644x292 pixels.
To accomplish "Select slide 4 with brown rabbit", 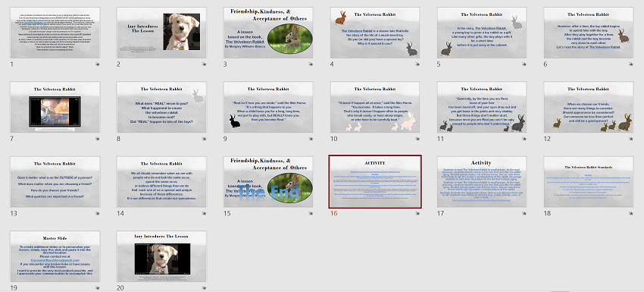I will [x=375, y=33].
